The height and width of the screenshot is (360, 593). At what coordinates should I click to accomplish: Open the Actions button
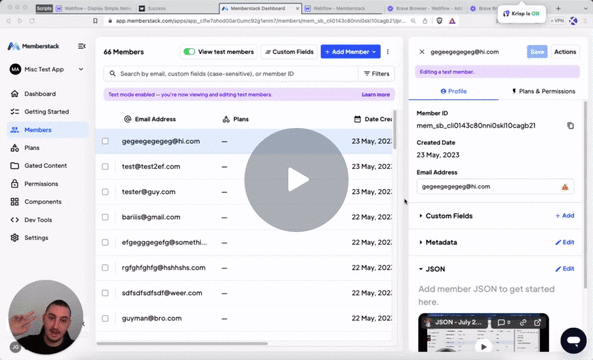point(565,52)
